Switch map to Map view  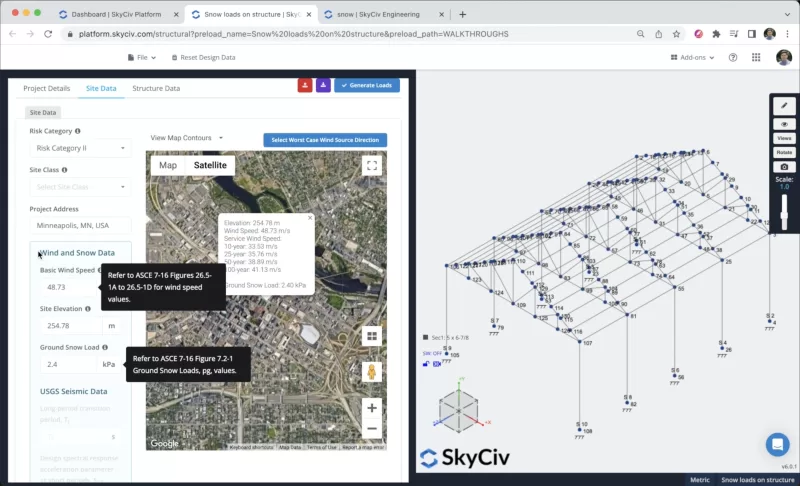pyautogui.click(x=168, y=165)
